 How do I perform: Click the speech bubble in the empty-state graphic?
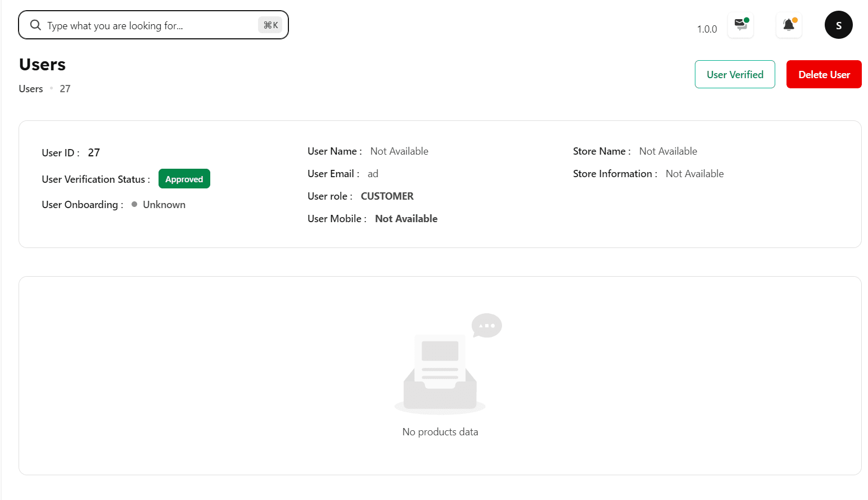pos(486,325)
